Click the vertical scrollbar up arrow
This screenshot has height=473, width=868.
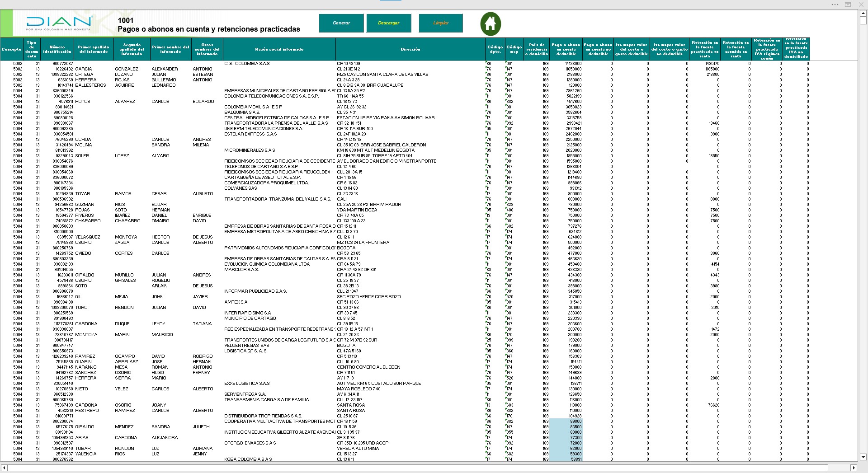click(x=863, y=14)
